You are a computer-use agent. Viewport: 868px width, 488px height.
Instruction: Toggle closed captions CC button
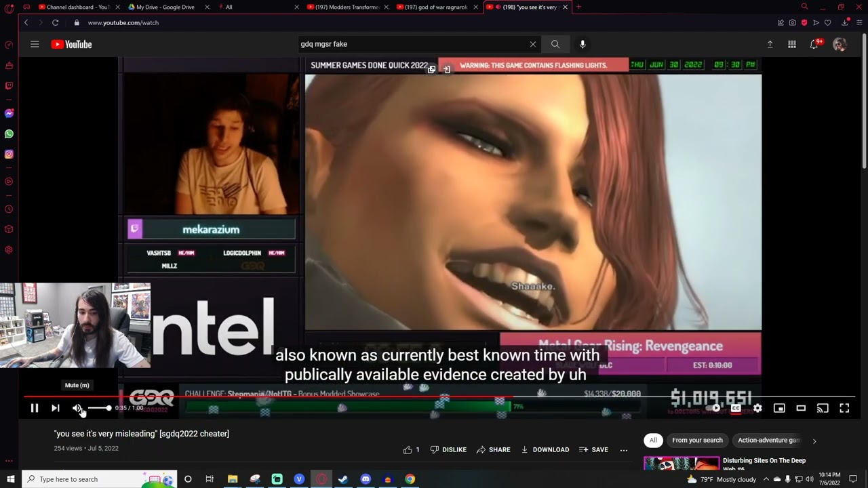click(736, 408)
